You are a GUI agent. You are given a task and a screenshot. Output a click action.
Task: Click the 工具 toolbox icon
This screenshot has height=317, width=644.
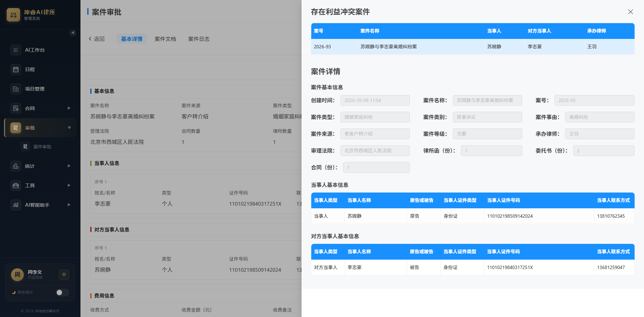point(16,186)
